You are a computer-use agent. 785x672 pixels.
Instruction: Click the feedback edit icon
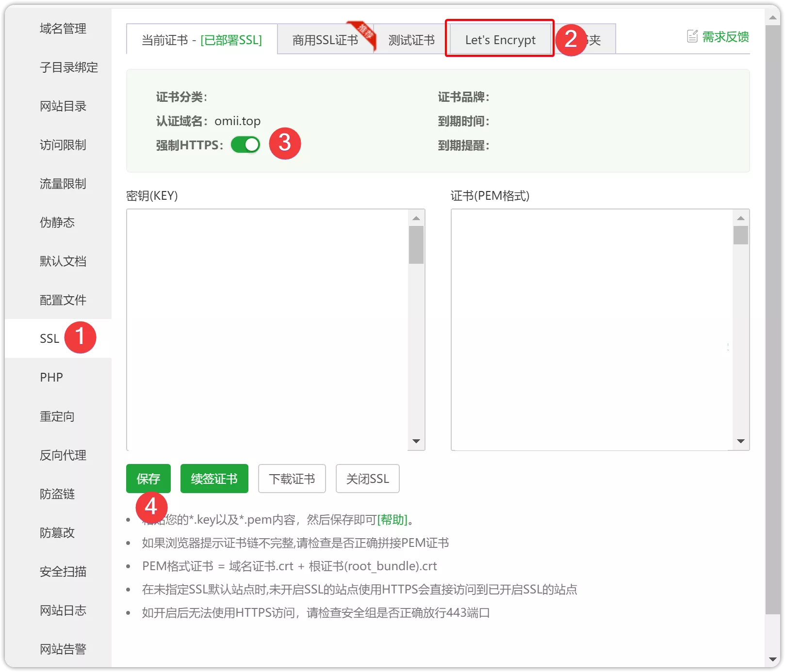tap(692, 36)
